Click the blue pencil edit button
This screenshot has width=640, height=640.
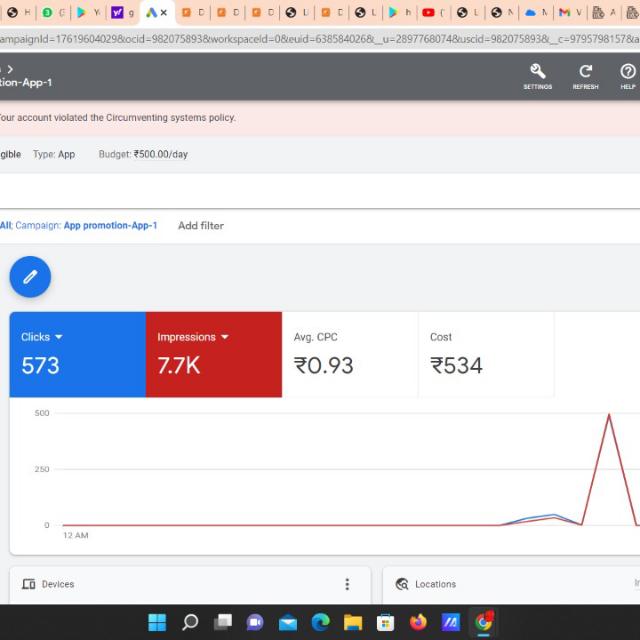pos(30,277)
